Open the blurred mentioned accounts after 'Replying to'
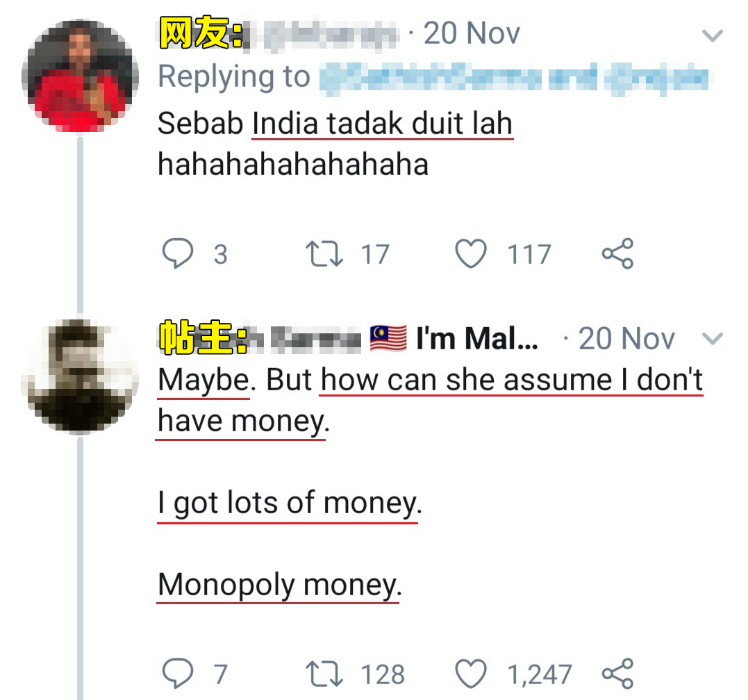This screenshot has height=700, width=748. [513, 78]
